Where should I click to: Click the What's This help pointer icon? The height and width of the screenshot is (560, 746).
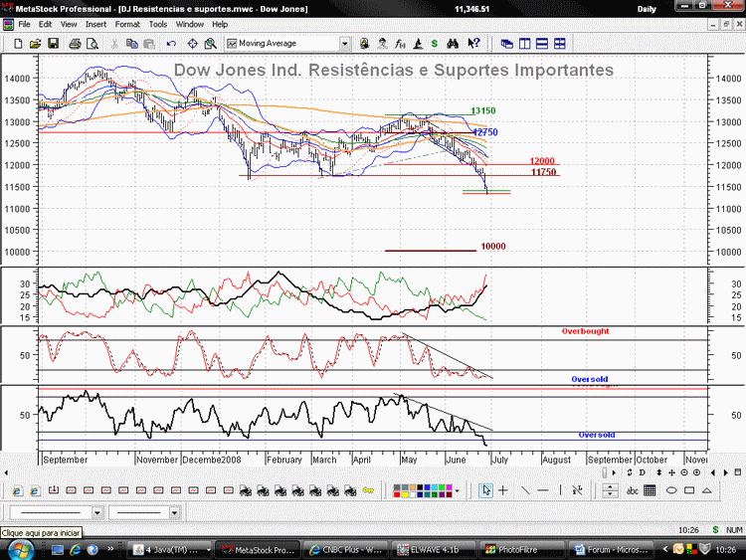point(473,44)
